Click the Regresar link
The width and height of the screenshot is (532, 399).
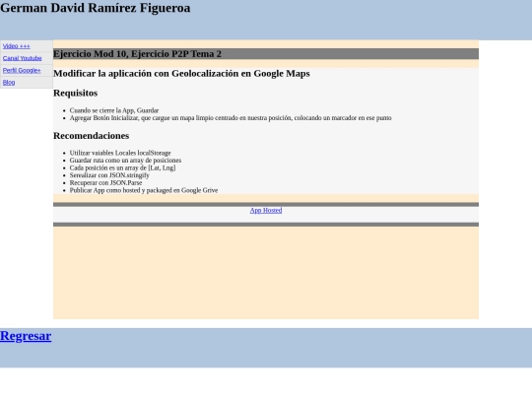point(26,336)
